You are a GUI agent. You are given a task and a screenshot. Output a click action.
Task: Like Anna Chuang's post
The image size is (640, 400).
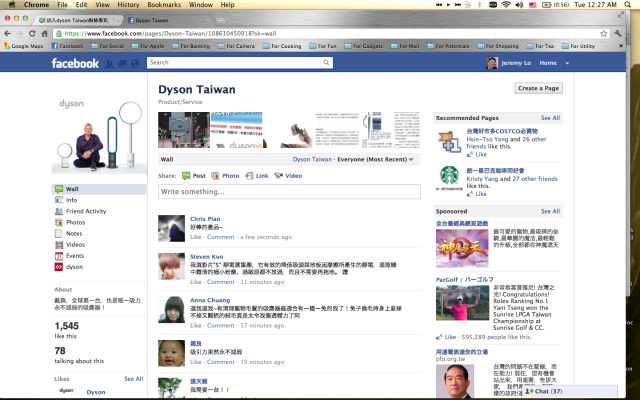196,326
